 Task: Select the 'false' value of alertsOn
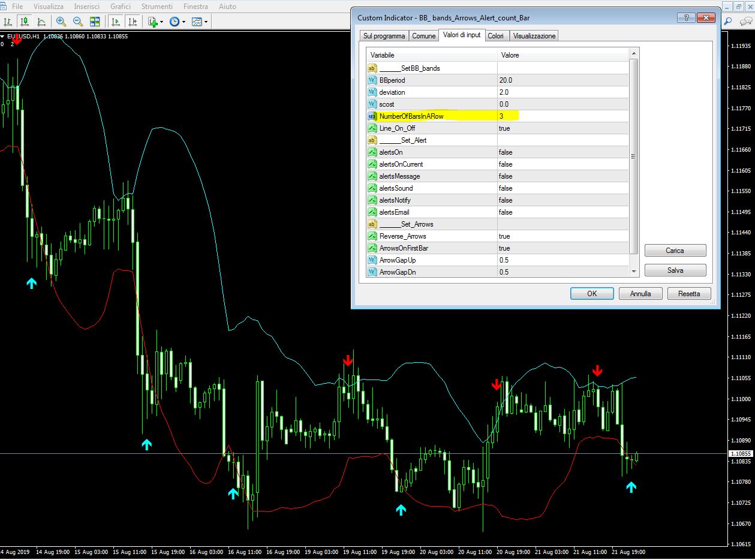tap(506, 152)
